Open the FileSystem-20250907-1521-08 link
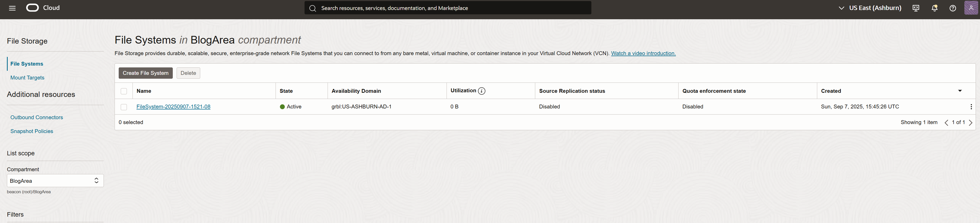 coord(174,107)
